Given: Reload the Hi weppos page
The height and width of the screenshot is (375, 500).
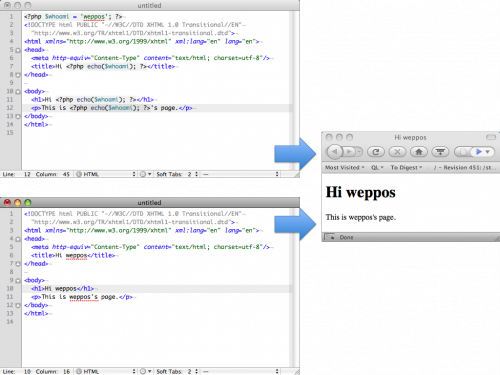Looking at the screenshot, I should pyautogui.click(x=376, y=152).
